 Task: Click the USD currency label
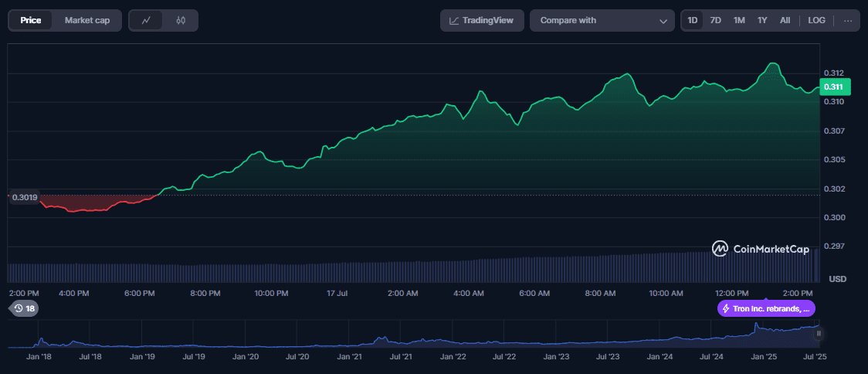(x=838, y=279)
